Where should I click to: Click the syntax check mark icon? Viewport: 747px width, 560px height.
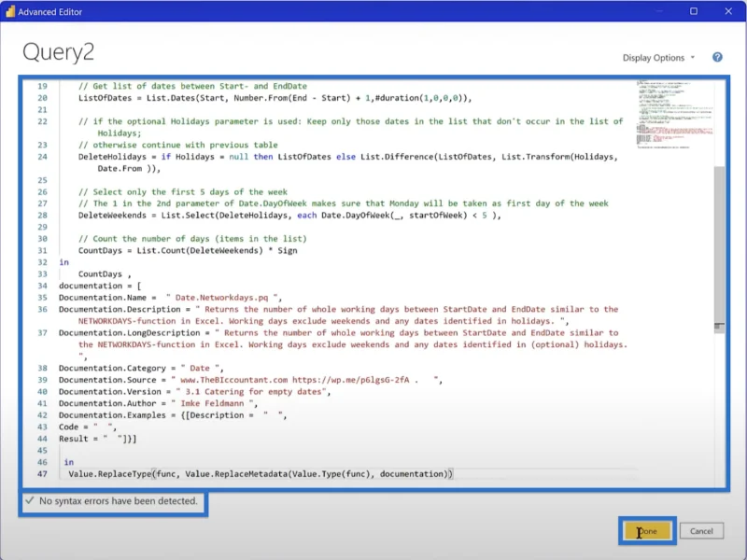30,500
